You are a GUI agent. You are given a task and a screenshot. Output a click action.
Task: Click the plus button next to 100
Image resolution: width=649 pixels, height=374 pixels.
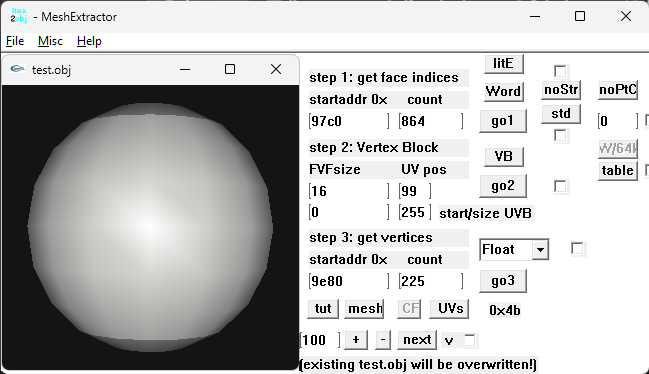click(356, 340)
